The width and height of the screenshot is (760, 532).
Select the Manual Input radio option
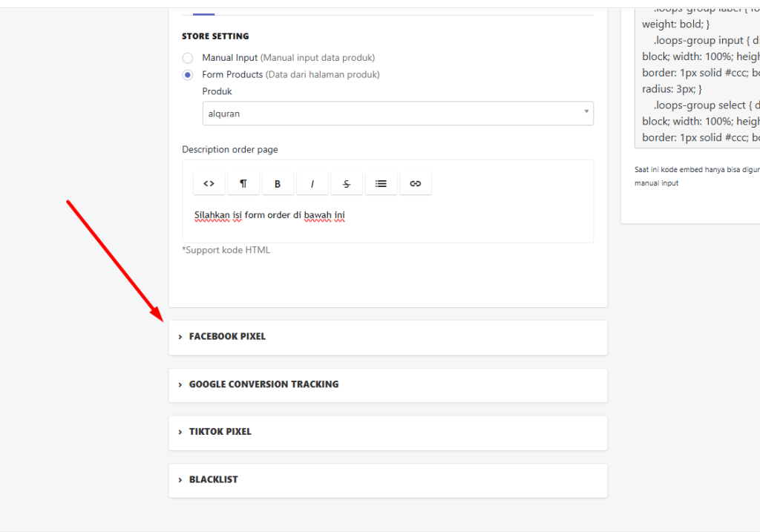pyautogui.click(x=188, y=58)
